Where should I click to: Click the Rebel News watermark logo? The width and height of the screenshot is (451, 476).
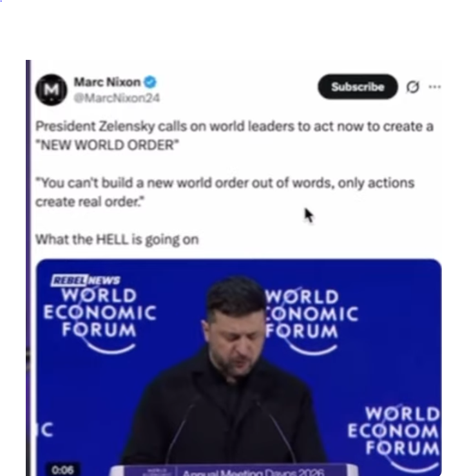point(86,280)
